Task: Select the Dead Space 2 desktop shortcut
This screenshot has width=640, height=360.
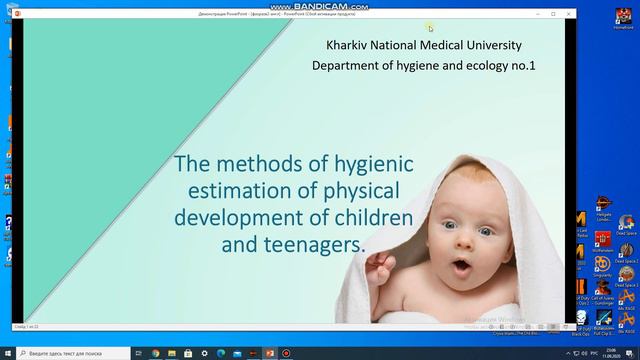Action: coord(626,253)
